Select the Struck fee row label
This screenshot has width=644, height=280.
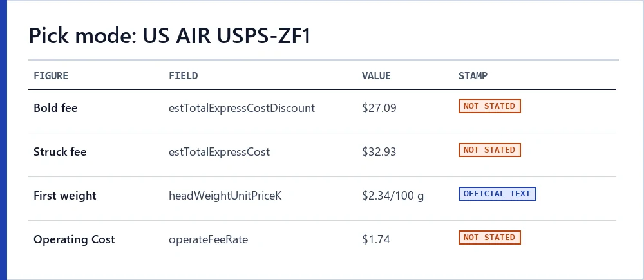coord(60,152)
